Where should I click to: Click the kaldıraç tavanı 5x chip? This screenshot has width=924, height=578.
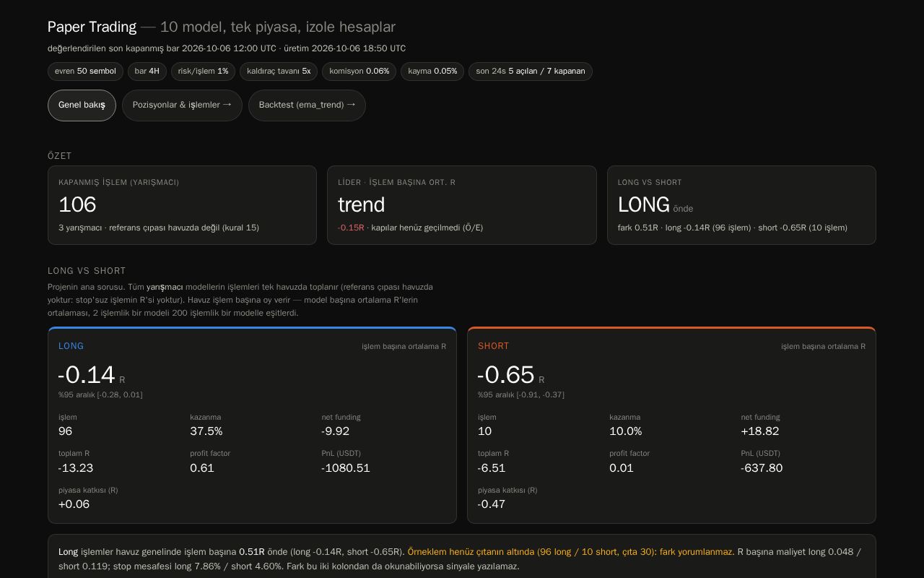(x=279, y=72)
